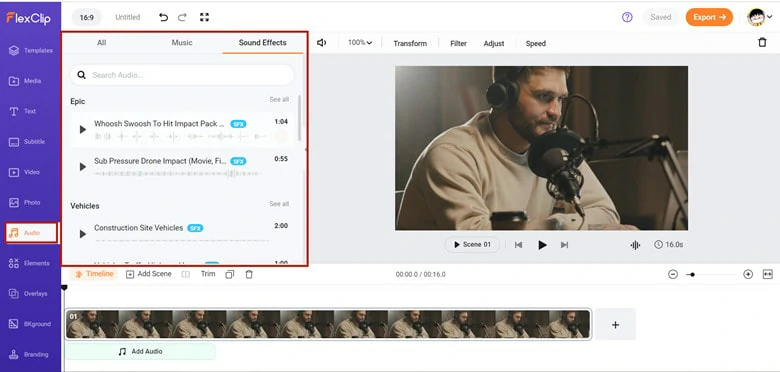Click Add Audio track button
Viewport: 780px width, 372px height.
point(141,352)
